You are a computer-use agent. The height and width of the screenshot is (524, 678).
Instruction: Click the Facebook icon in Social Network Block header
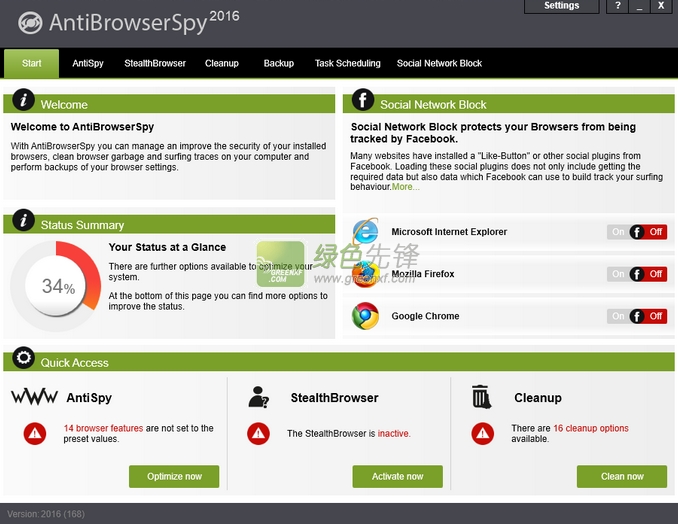click(363, 100)
